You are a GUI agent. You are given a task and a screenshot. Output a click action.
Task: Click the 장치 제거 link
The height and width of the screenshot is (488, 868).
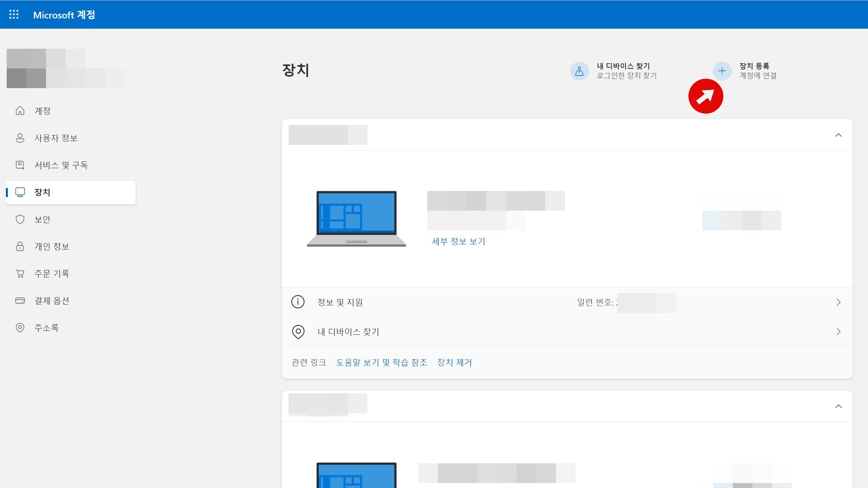454,362
